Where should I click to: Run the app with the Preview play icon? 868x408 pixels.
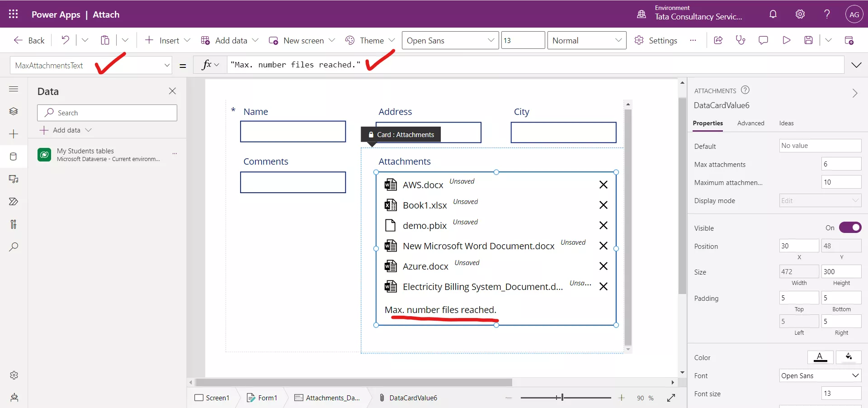coord(786,40)
